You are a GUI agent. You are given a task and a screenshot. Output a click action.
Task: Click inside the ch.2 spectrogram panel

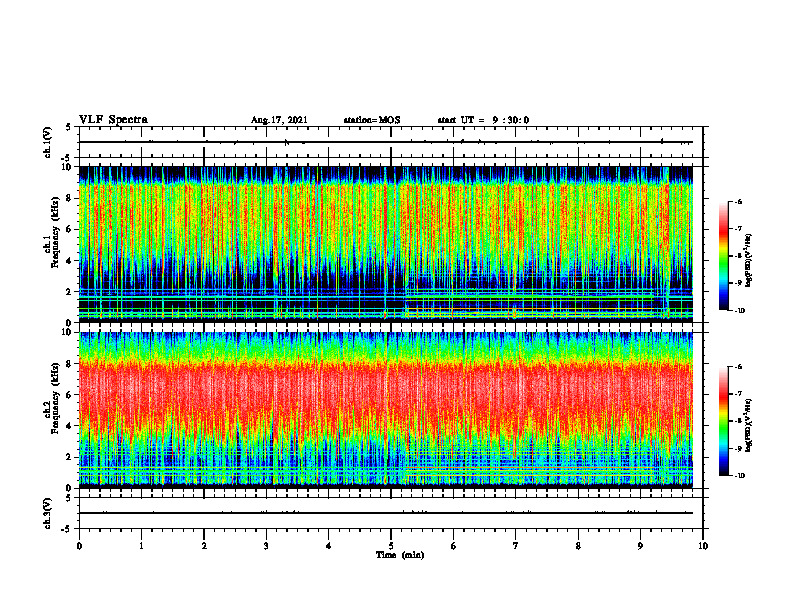pyautogui.click(x=386, y=410)
